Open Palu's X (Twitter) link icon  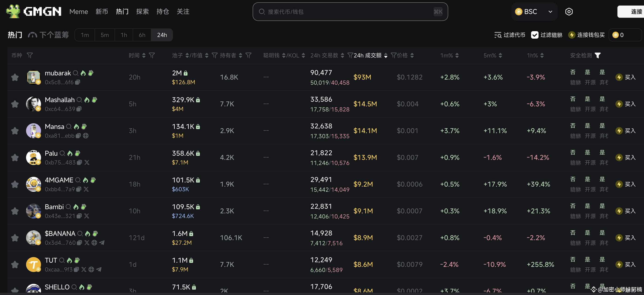pyautogui.click(x=87, y=162)
